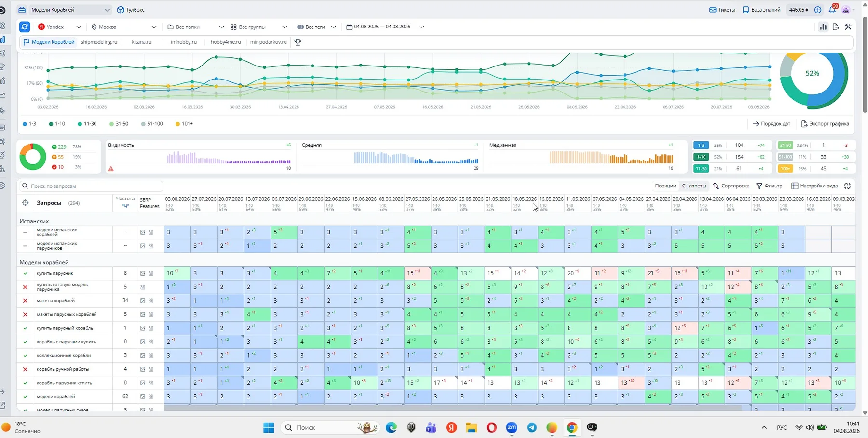Open the trophy competitors icon
Viewport: 868px width, 438px height.
[x=298, y=42]
